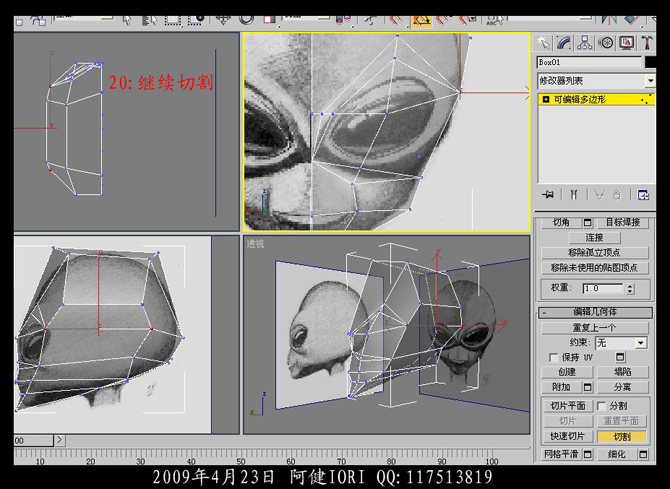670x489 pixels.
Task: Click the 目标焊接 button
Action: coord(625,222)
